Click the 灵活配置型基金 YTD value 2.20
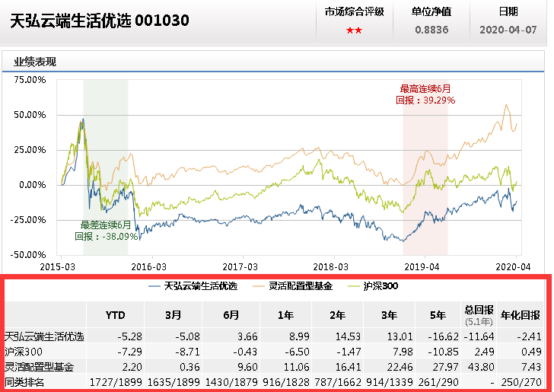The width and height of the screenshot is (554, 392). click(x=132, y=367)
